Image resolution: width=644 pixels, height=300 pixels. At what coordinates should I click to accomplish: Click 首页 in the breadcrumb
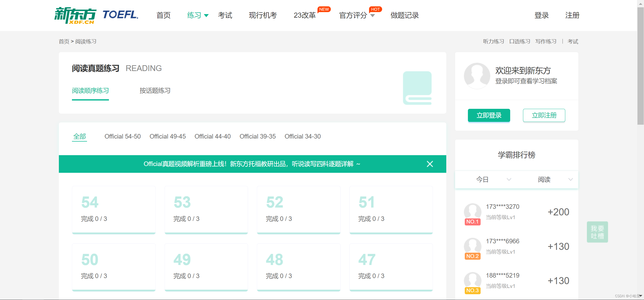pyautogui.click(x=64, y=42)
